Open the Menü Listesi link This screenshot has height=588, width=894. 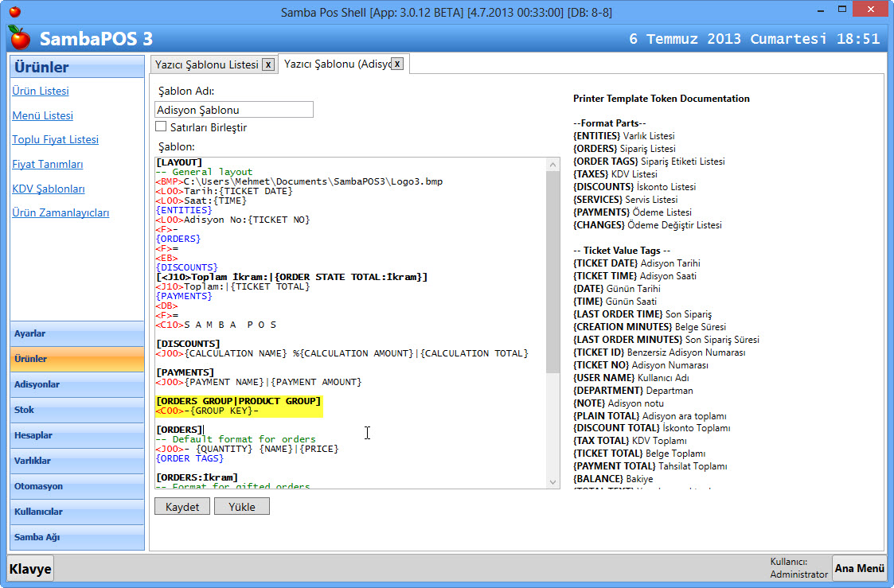(x=42, y=115)
